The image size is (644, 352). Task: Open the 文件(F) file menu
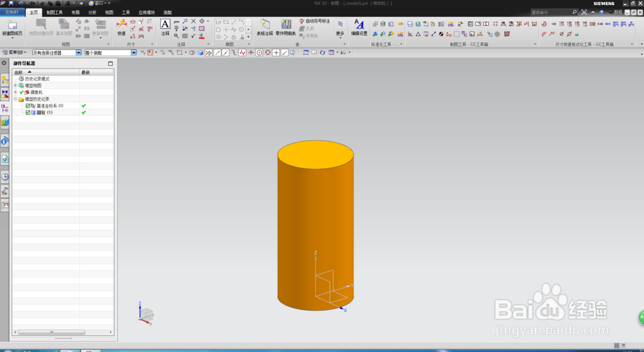click(12, 12)
